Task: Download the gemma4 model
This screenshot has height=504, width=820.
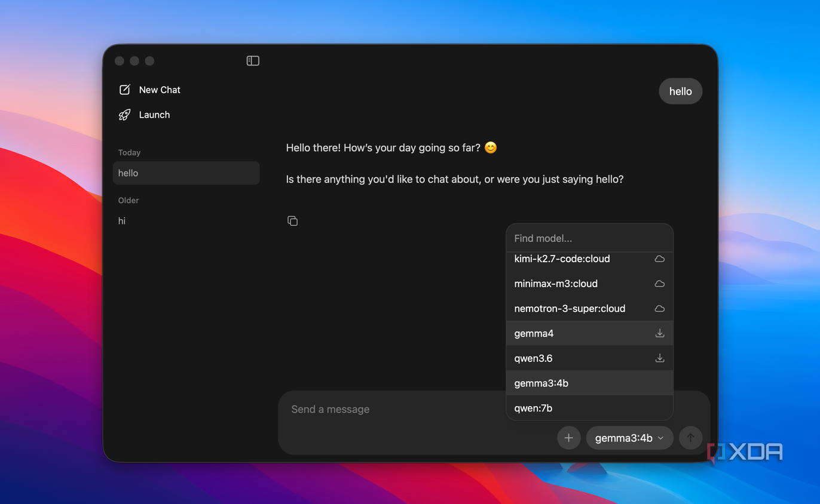Action: pos(659,333)
